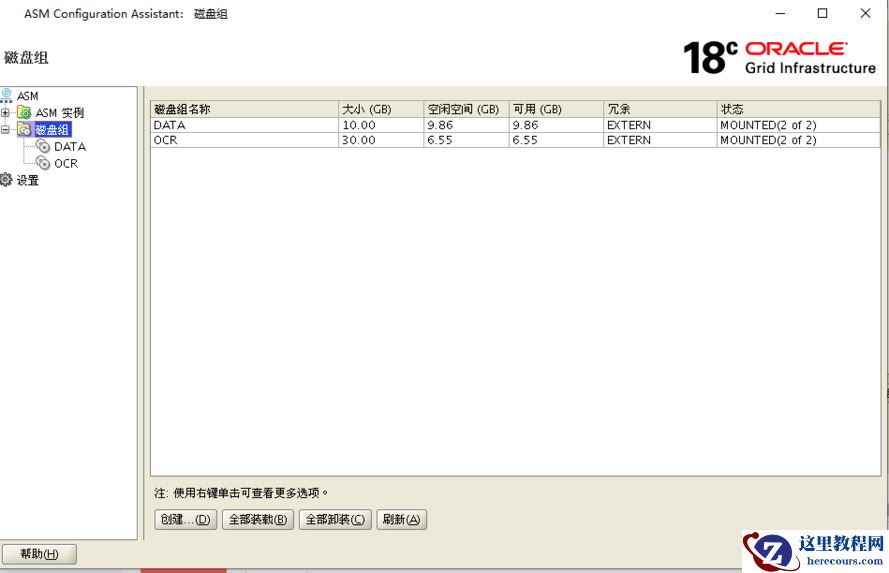This screenshot has width=889, height=573.
Task: Click MOUNTED(2 of 2) in DATA row
Action: [x=798, y=125]
